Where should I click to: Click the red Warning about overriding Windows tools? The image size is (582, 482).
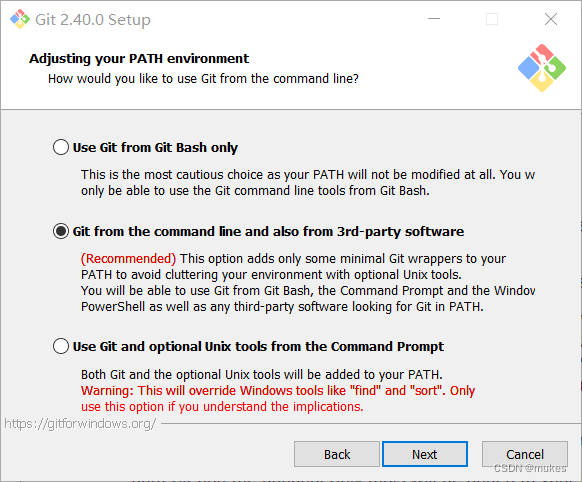pyautogui.click(x=278, y=399)
